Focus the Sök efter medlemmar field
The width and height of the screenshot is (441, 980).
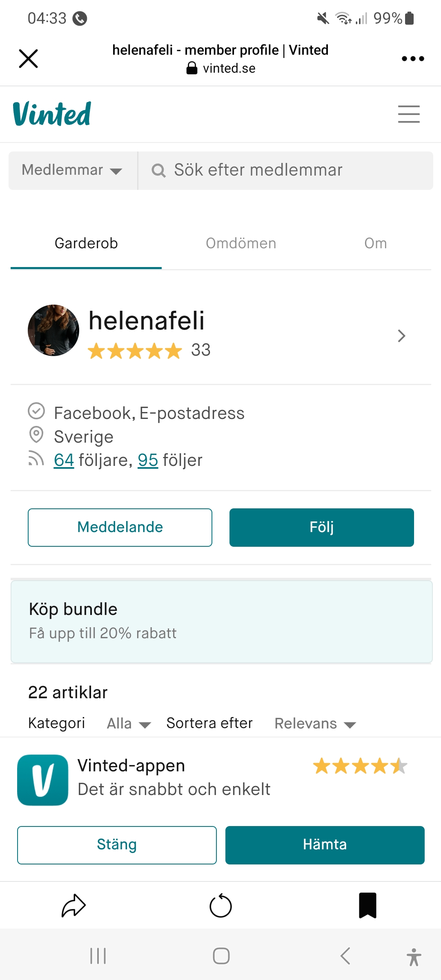point(286,170)
